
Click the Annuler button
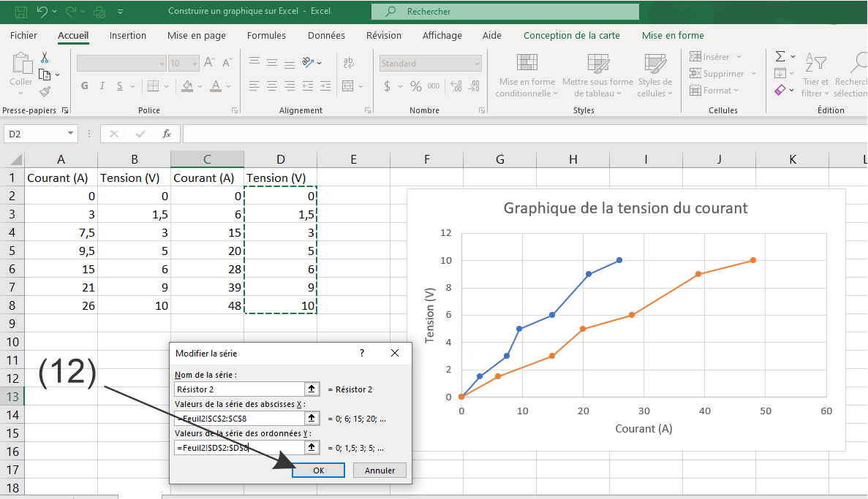pos(380,471)
